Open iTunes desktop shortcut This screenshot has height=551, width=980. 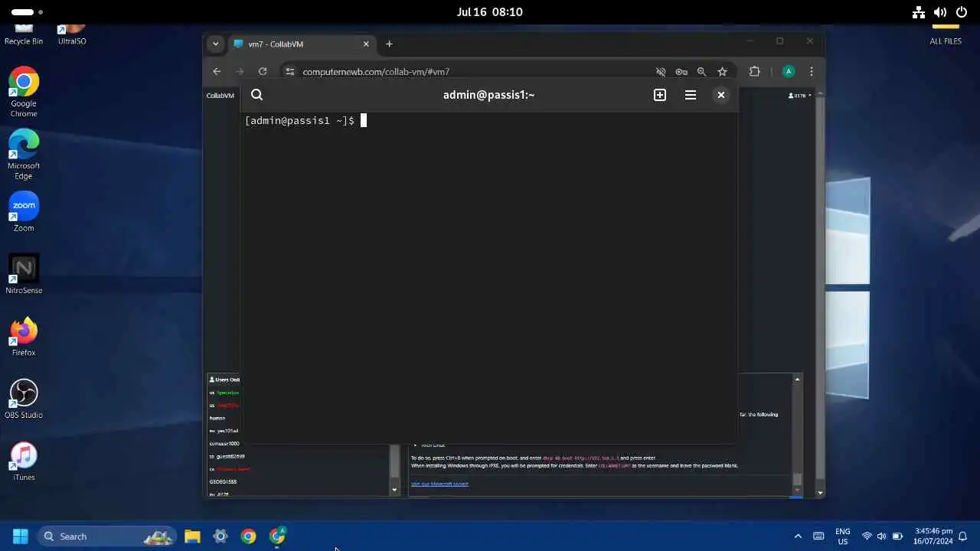pos(24,461)
